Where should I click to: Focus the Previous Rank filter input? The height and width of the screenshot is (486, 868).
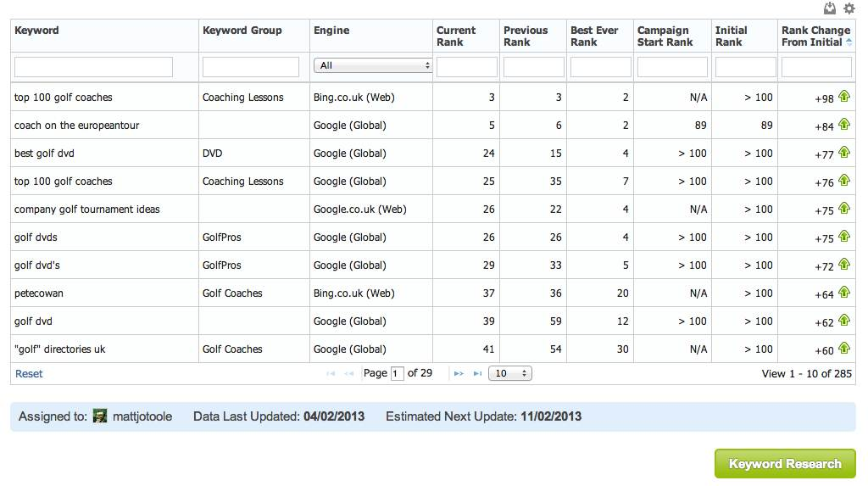(x=534, y=67)
